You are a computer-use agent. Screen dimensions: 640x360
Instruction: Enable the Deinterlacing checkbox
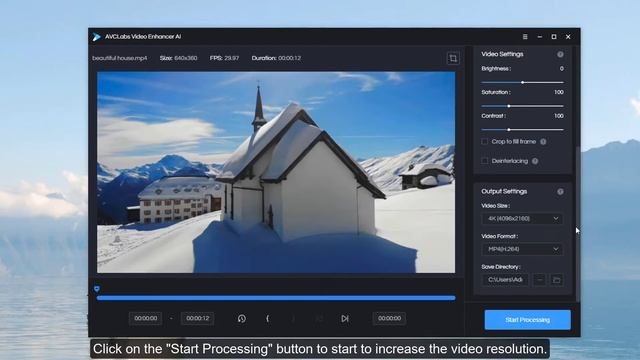tap(484, 161)
